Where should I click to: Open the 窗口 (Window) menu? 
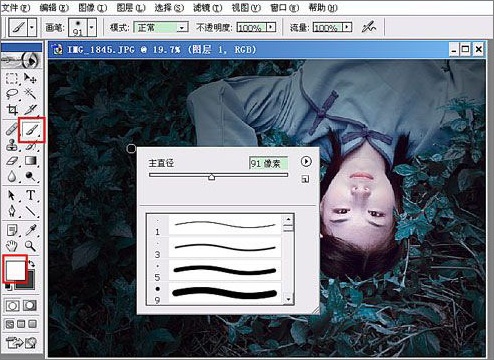click(x=284, y=8)
